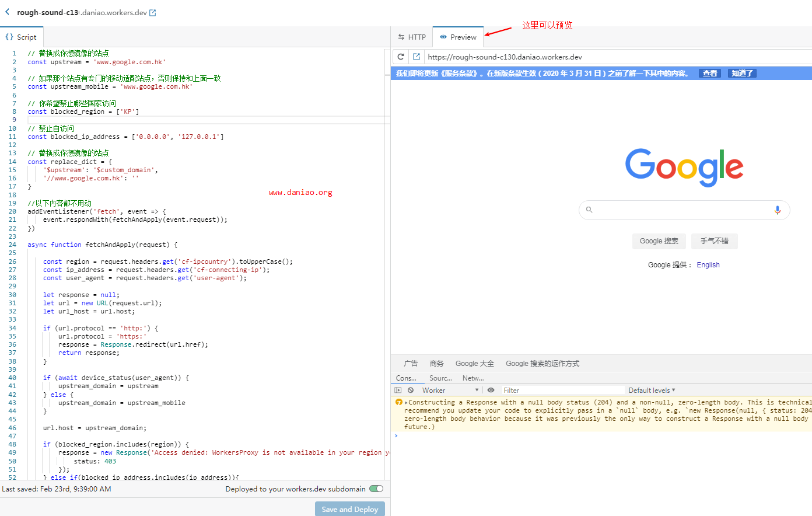Switch to the HTTP tab
This screenshot has height=516, width=812.
coord(412,37)
